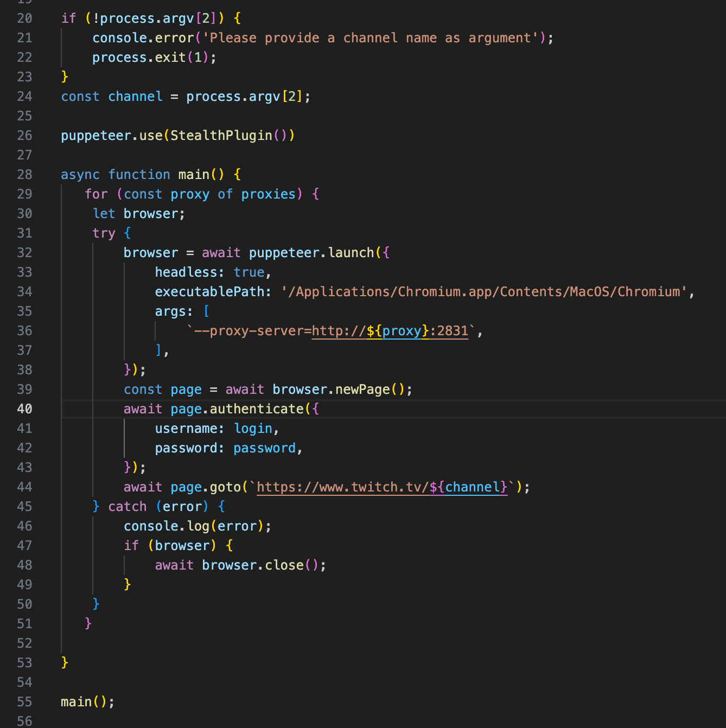Image resolution: width=726 pixels, height=728 pixels.
Task: Click the 'Please provide a channel name as argument' string
Action: (x=371, y=38)
